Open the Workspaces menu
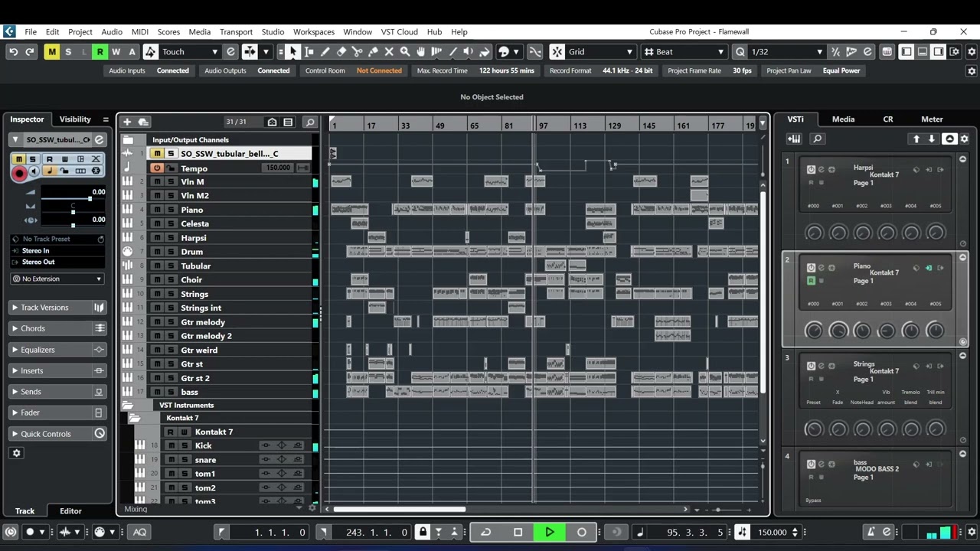The width and height of the screenshot is (980, 551). pos(314,32)
